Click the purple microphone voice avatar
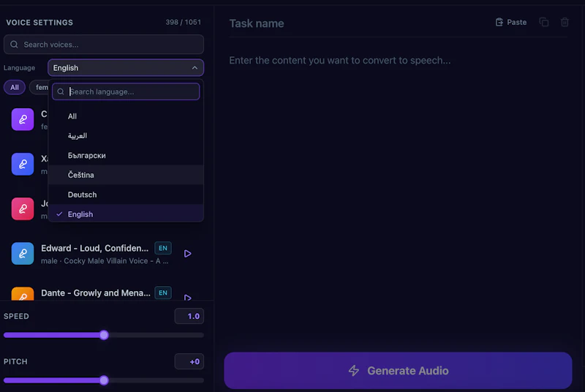Screen dimensions: 585x392 (23, 119)
